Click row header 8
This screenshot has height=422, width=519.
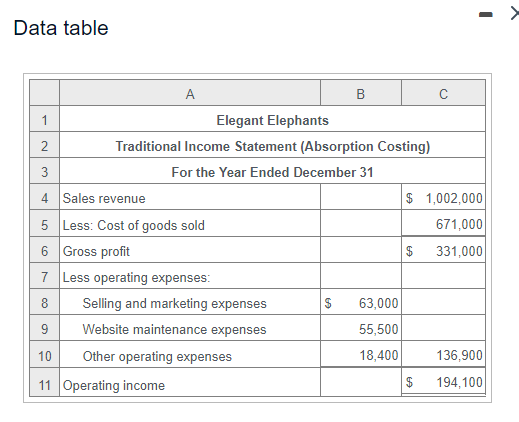[x=44, y=303]
